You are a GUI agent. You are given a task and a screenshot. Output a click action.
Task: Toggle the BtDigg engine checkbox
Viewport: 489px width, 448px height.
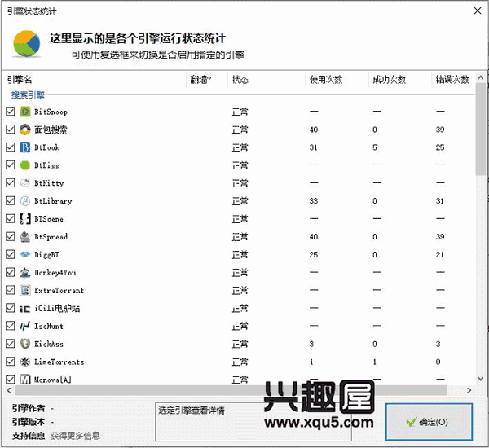pos(11,165)
